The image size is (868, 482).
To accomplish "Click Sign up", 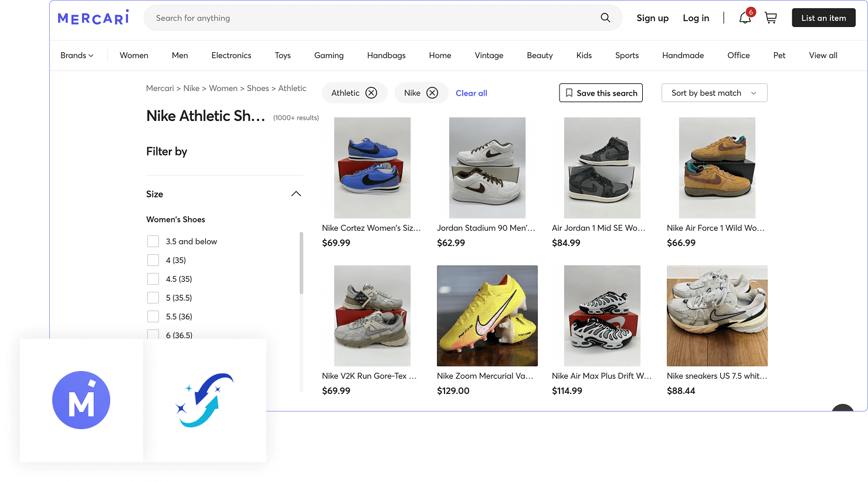I will (653, 18).
